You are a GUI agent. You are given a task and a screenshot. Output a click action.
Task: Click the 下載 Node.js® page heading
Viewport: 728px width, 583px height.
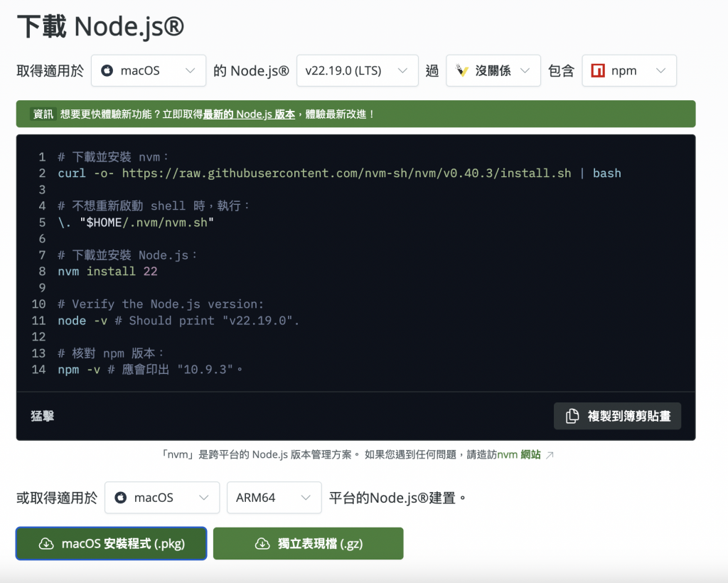[x=101, y=26]
